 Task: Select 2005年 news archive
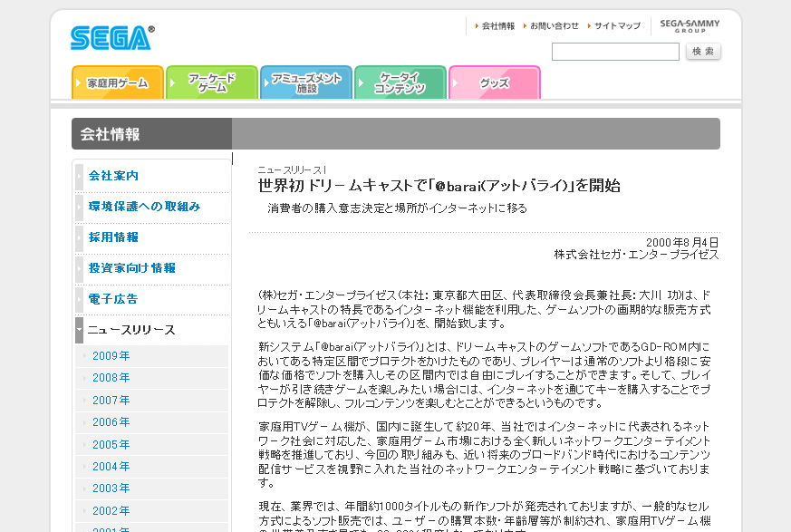111,445
